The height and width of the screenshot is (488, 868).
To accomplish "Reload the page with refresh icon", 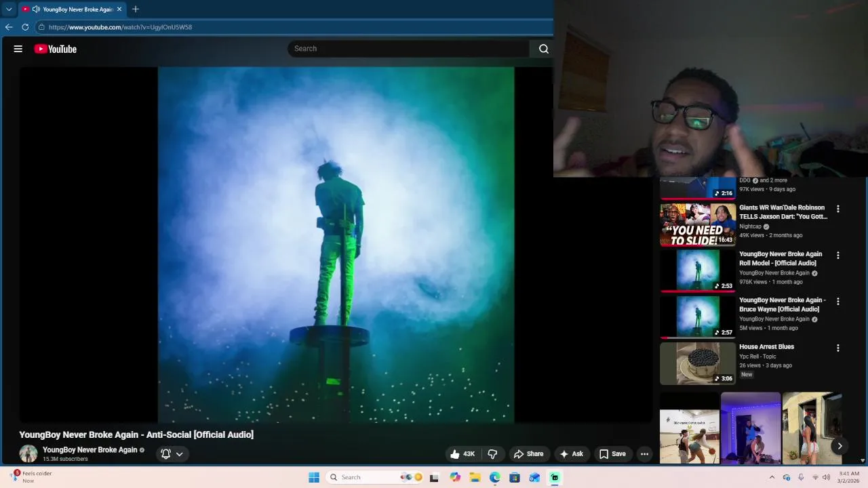I will 25,27.
